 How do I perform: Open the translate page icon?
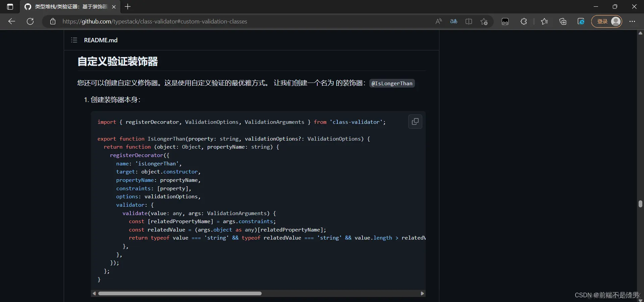pos(453,21)
